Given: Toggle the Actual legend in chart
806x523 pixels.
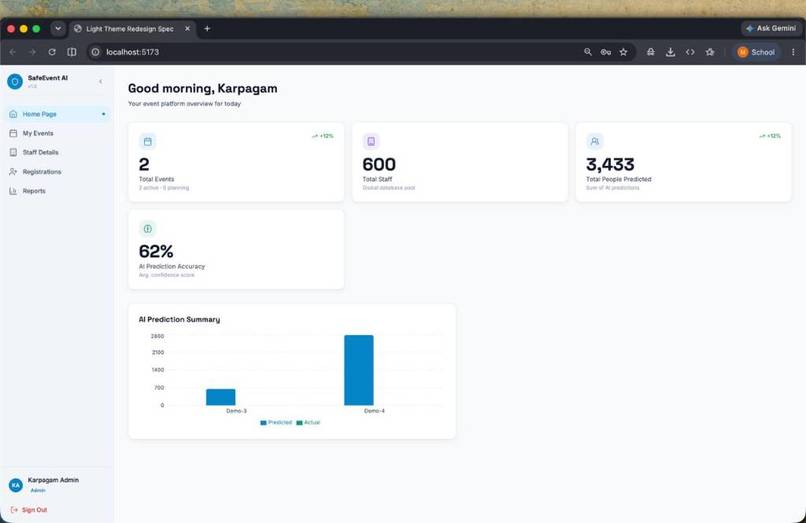Looking at the screenshot, I should 308,422.
